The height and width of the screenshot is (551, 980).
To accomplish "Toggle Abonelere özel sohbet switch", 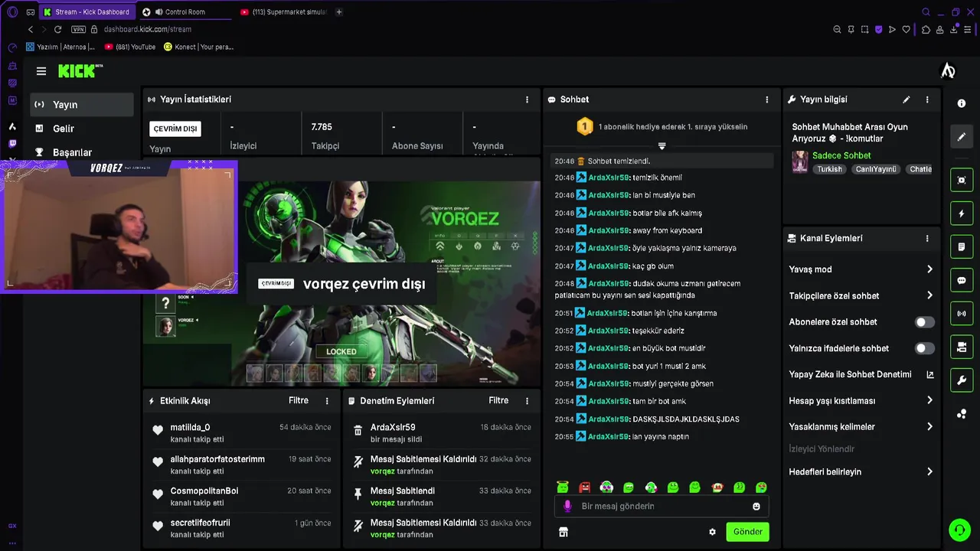I will click(925, 322).
